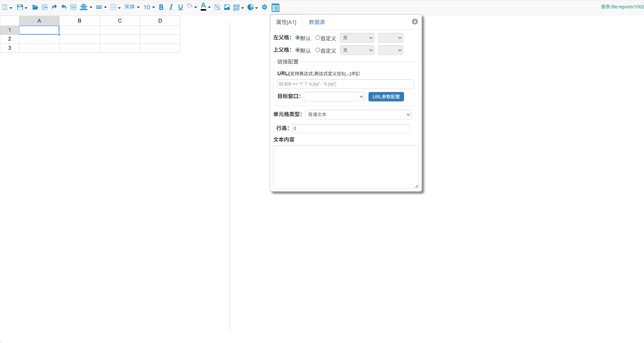Image resolution: width=644 pixels, height=343 pixels.
Task: Select cell B2 in the grid
Action: [80, 39]
